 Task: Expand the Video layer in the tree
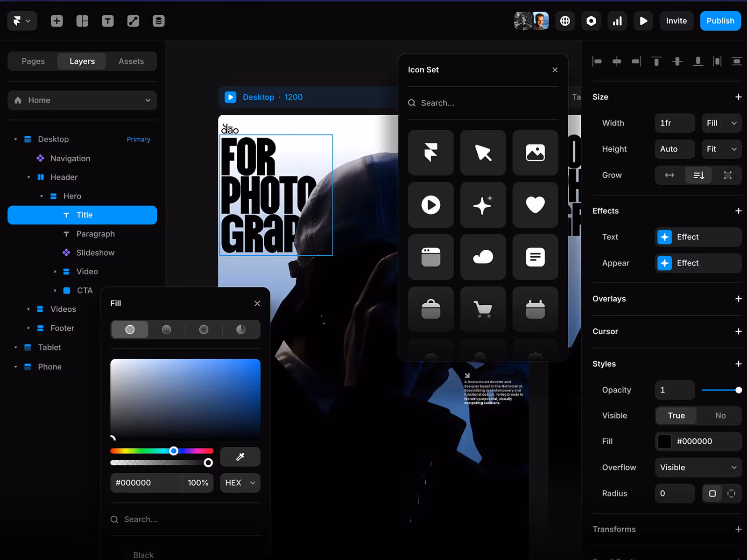tap(56, 271)
